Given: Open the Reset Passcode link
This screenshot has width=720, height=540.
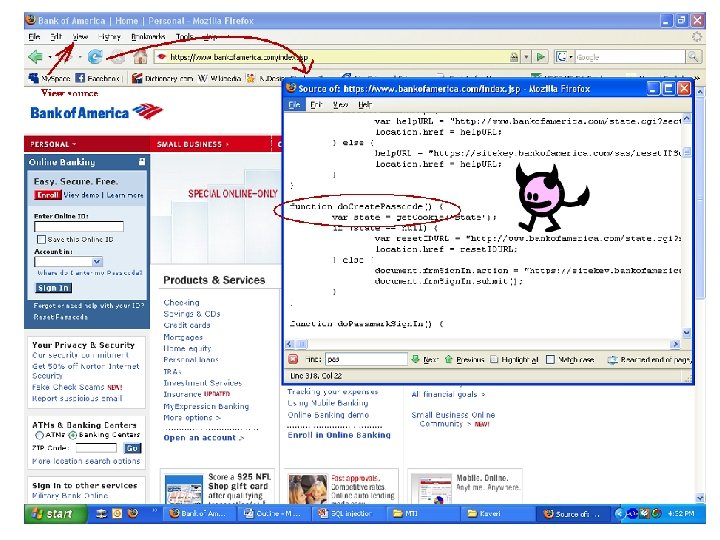Looking at the screenshot, I should coord(61,317).
